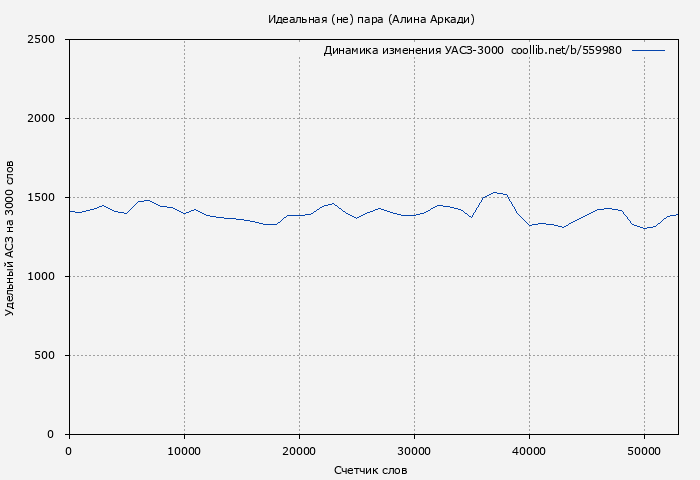Image resolution: width=700 pixels, height=480 pixels.
Task: Click the 10000 tick label on x-axis
Action: tap(184, 452)
